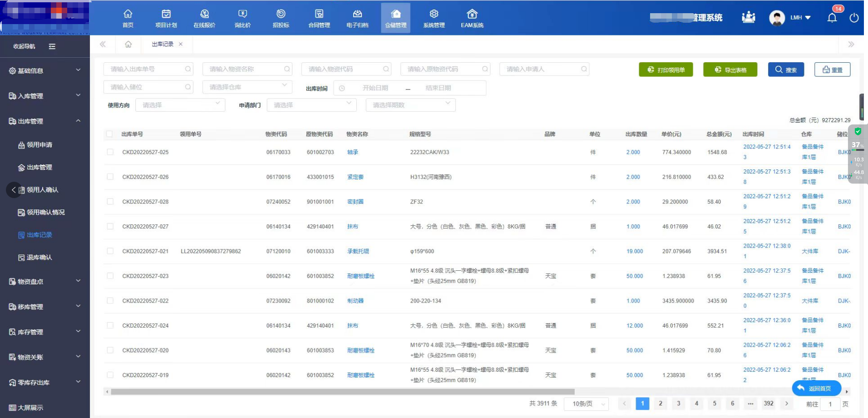Open 领用人确认 sidebar menu item
The image size is (868, 418).
tap(39, 190)
